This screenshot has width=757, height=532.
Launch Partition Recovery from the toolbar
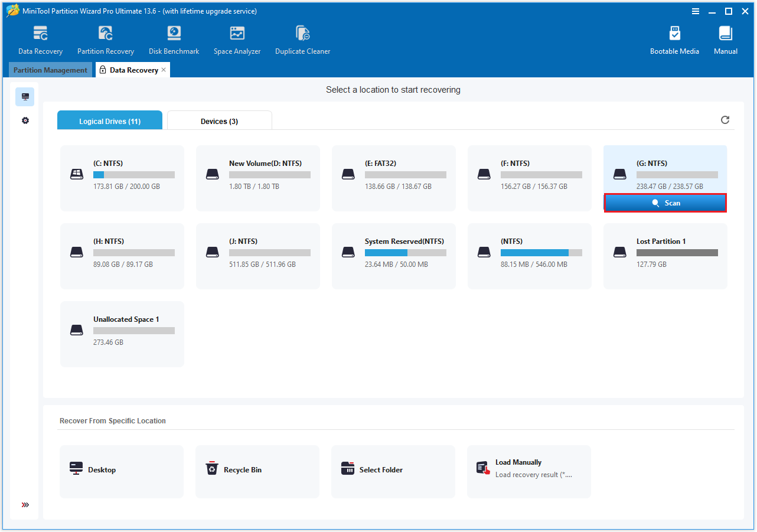coord(105,39)
